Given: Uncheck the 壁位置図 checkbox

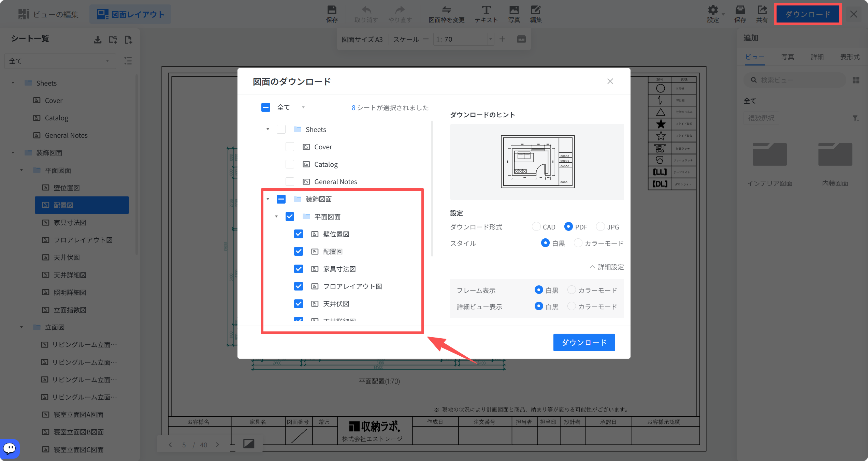Looking at the screenshot, I should [299, 234].
